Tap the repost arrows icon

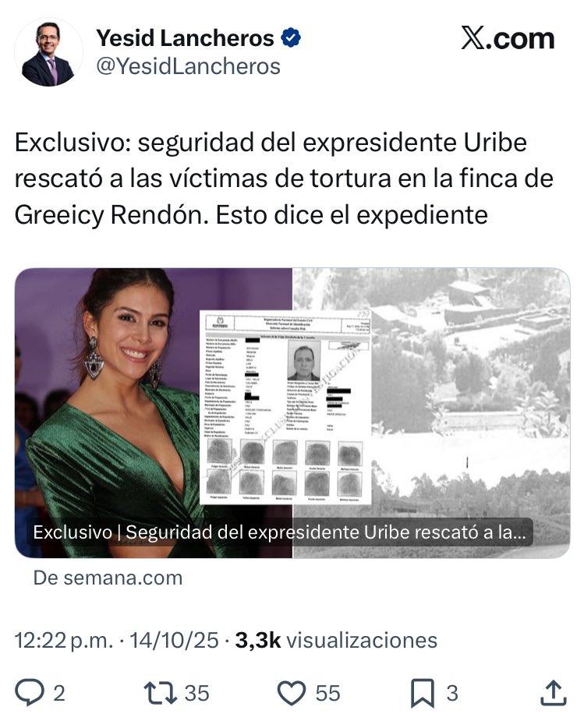coord(160,692)
